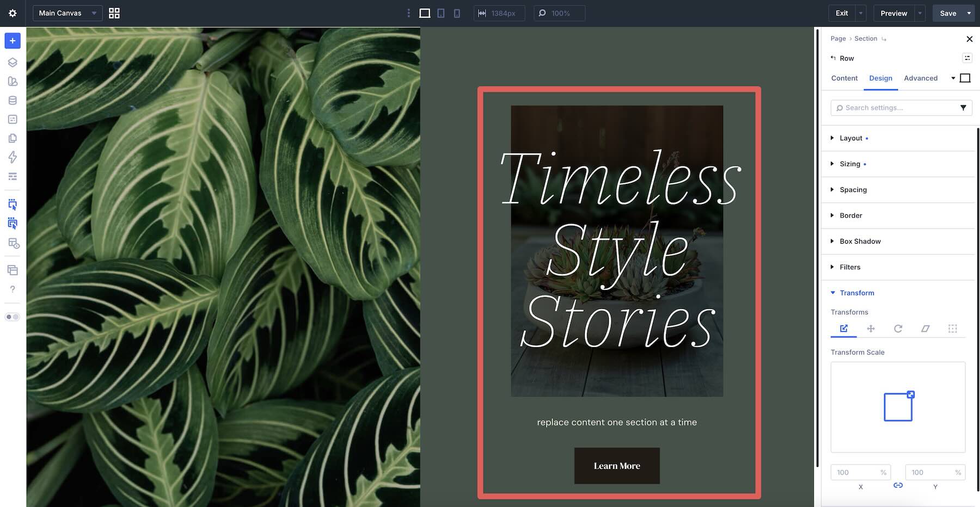This screenshot has height=507, width=980.
Task: Open the help question mark icon
Action: pyautogui.click(x=13, y=289)
